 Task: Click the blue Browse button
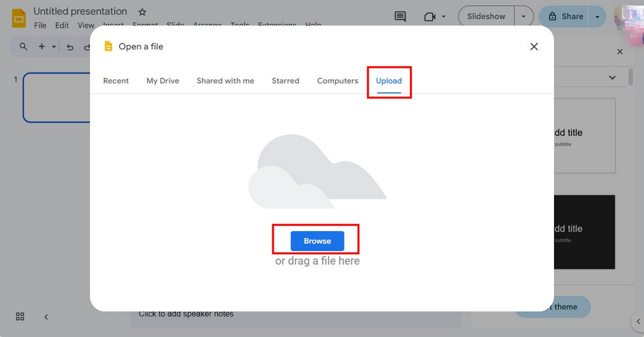tap(317, 241)
